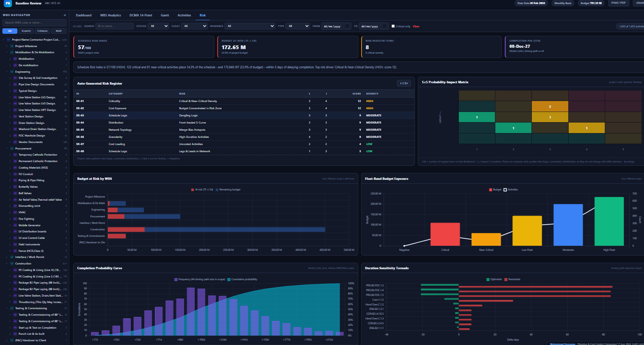Open the DCMA 14-Point tab

pos(141,15)
